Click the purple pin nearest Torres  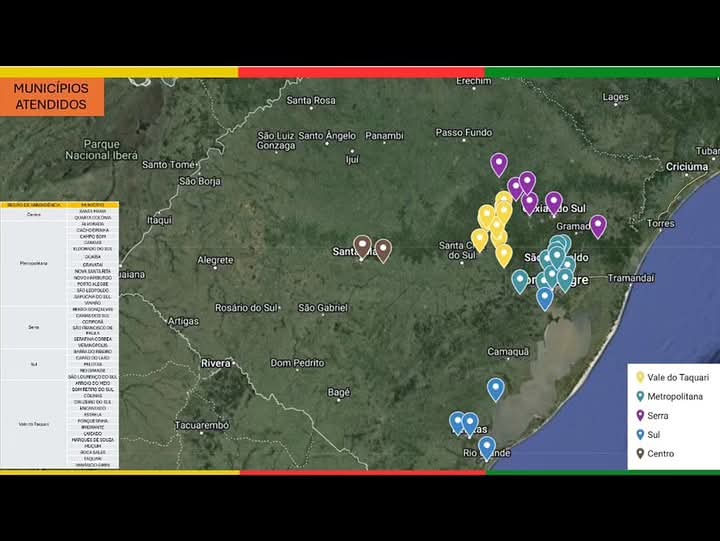pos(598,225)
